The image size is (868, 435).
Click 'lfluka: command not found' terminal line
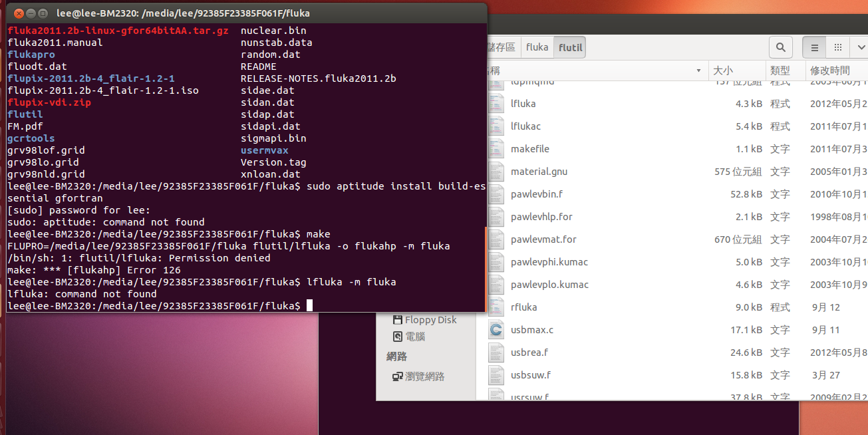82,294
